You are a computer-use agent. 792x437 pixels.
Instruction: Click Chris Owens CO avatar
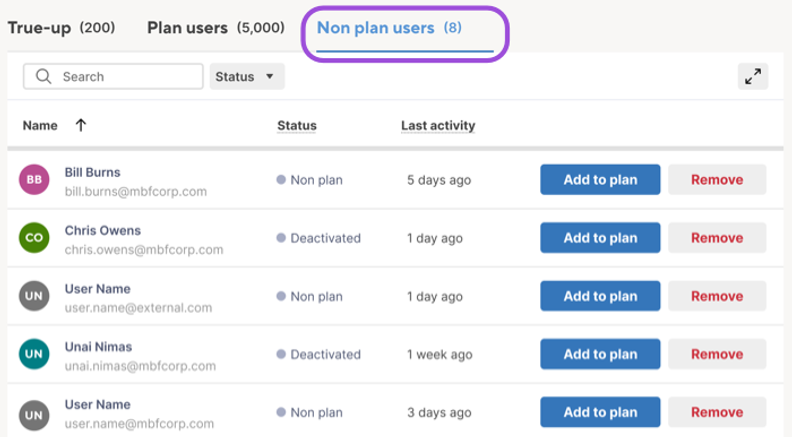click(x=34, y=237)
